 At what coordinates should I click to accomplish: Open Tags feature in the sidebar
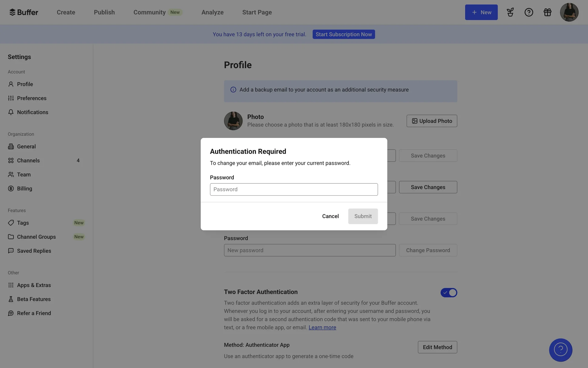pos(23,223)
